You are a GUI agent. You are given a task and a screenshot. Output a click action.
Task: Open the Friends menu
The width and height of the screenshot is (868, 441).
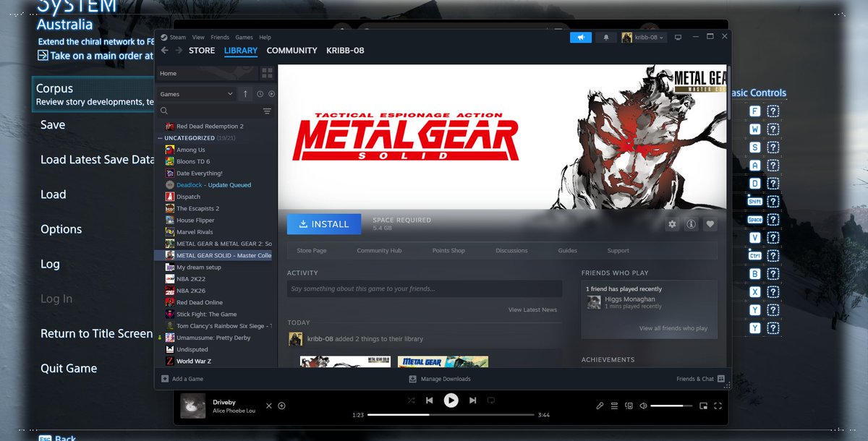coord(220,38)
